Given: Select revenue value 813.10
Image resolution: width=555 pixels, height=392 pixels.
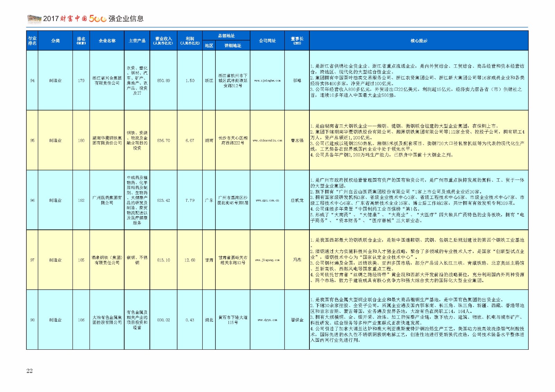Looking at the screenshot, I should click(163, 260).
